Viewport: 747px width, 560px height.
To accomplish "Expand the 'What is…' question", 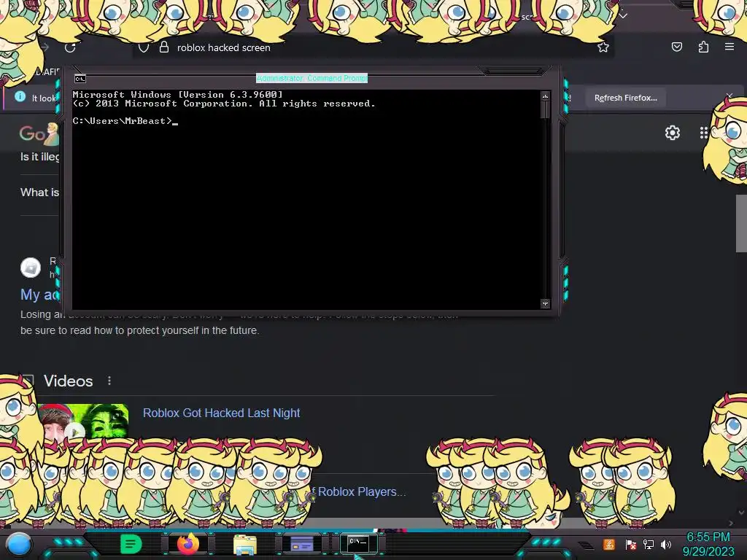I will pos(40,192).
